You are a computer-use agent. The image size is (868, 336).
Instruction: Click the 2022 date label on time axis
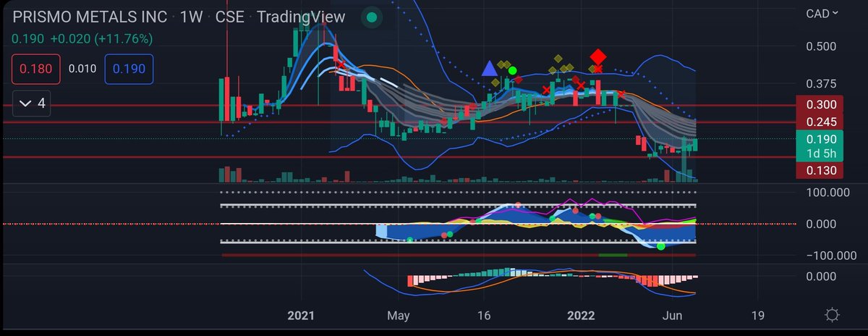point(581,316)
